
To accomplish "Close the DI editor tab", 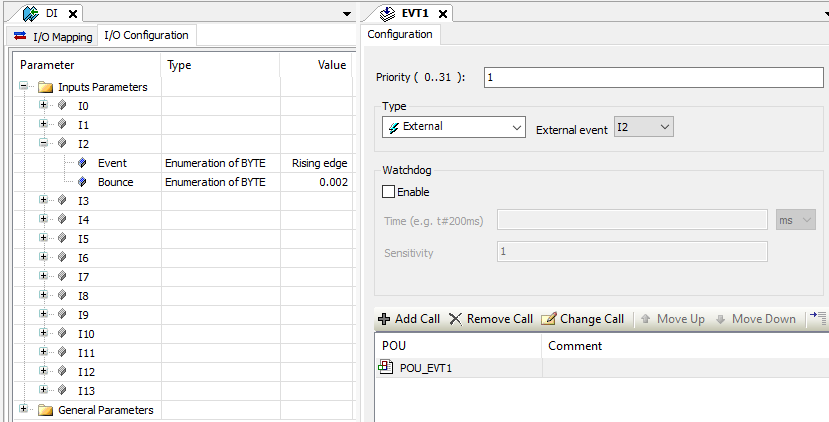I will click(73, 14).
